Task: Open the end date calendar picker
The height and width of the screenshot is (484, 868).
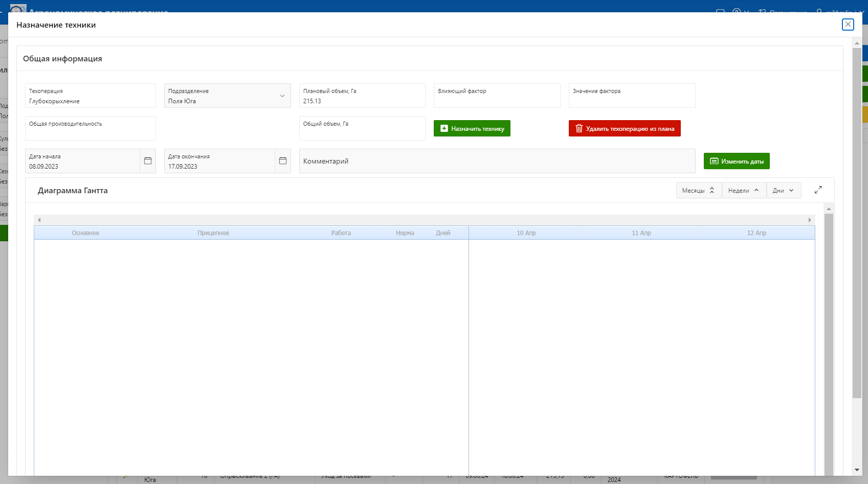Action: pos(283,161)
